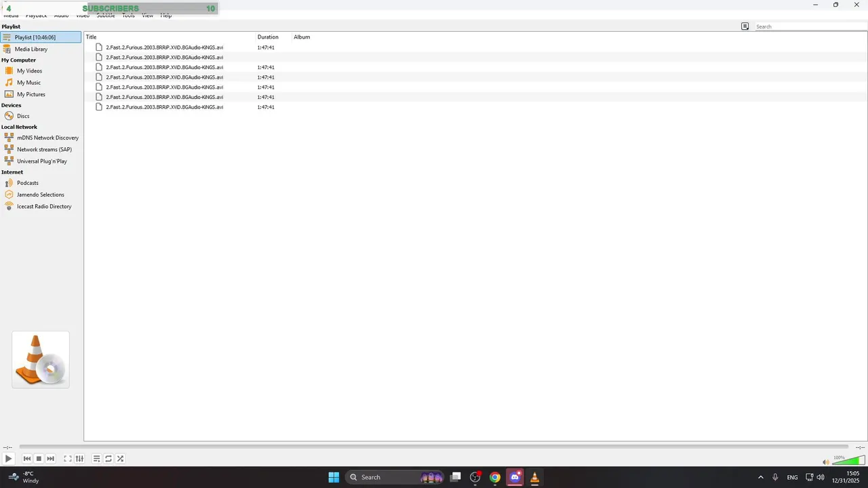The image size is (868, 488).
Task: Mute audio via the speaker icon
Action: tap(825, 462)
